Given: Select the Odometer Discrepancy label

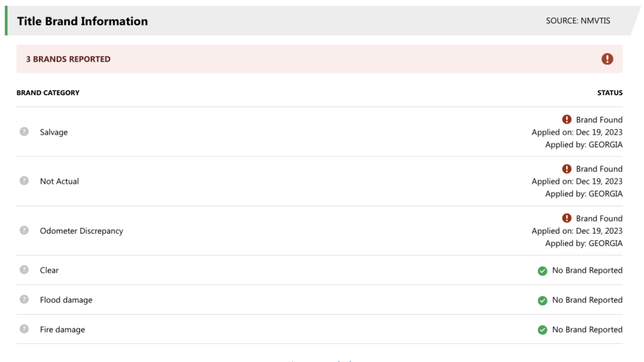Looking at the screenshot, I should 81,231.
